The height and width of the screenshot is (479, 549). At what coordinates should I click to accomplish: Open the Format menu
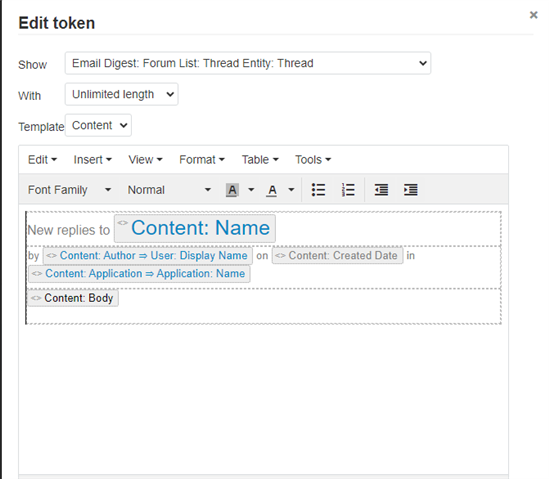(x=202, y=160)
